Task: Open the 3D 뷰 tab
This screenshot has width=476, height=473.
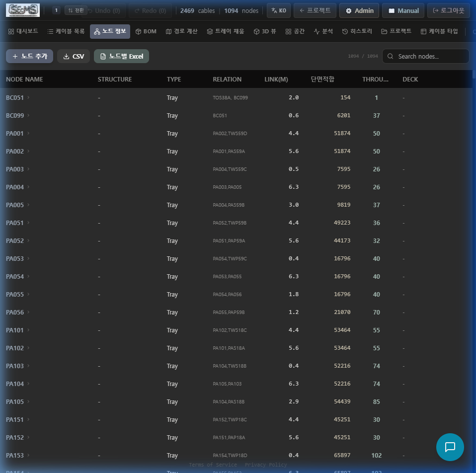Action: coord(265,31)
